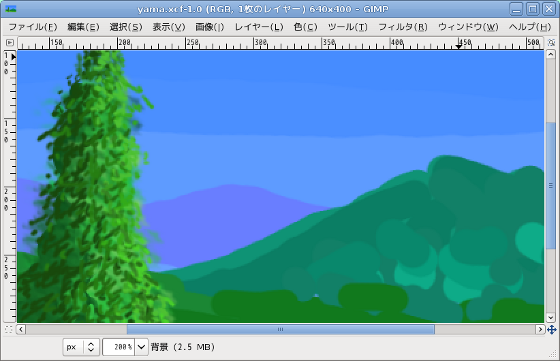Toggle the Quick Mask button at bottom left
560x361 pixels.
tap(9, 329)
